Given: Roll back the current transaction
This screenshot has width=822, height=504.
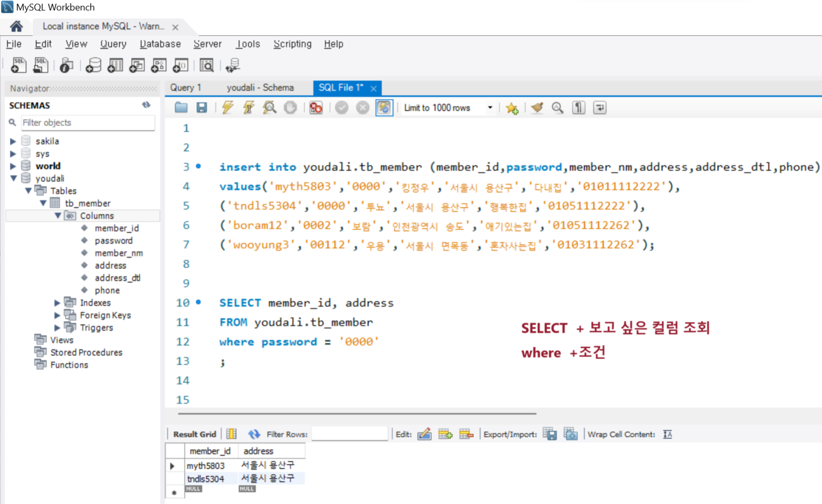Looking at the screenshot, I should pyautogui.click(x=363, y=108).
